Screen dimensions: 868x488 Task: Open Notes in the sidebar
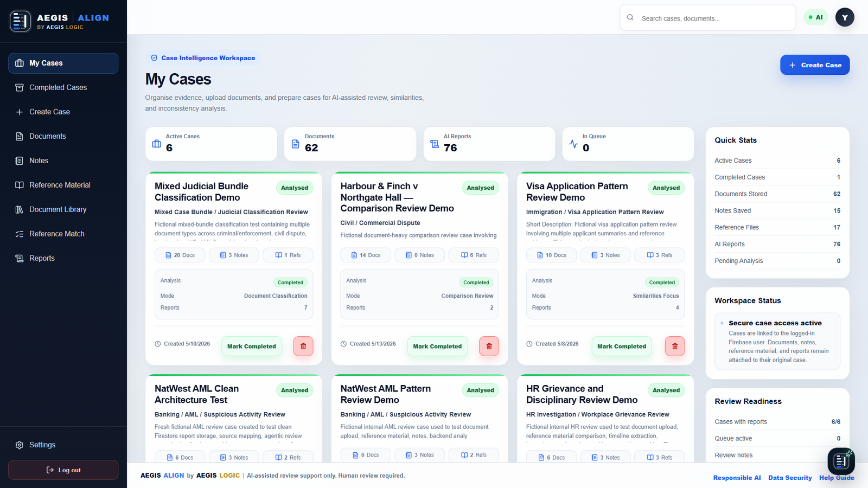[x=63, y=160]
